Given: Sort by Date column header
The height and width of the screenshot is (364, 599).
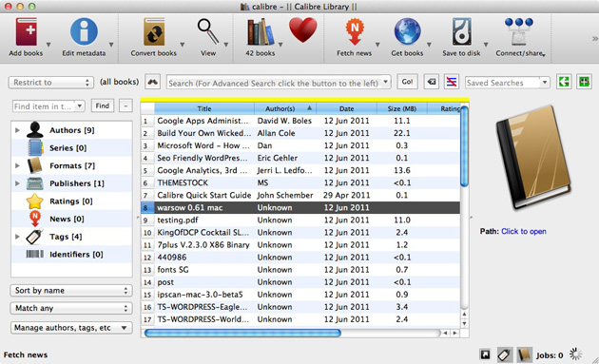Looking at the screenshot, I should coord(346,108).
